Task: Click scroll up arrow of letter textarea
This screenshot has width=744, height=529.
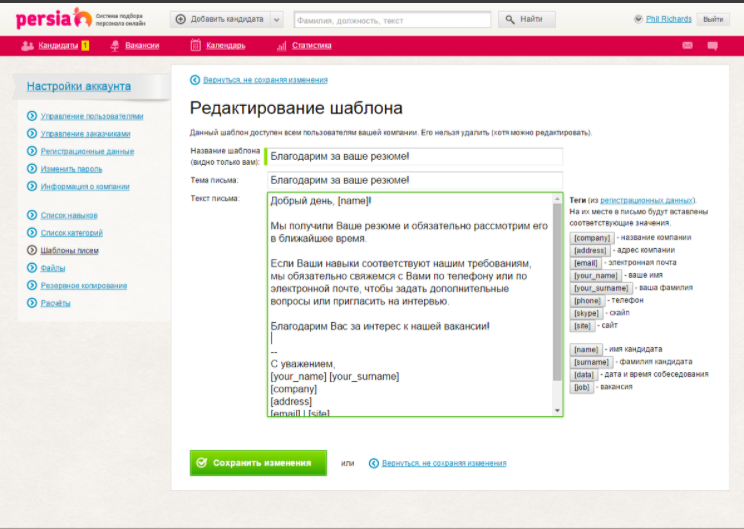Action: [x=558, y=199]
